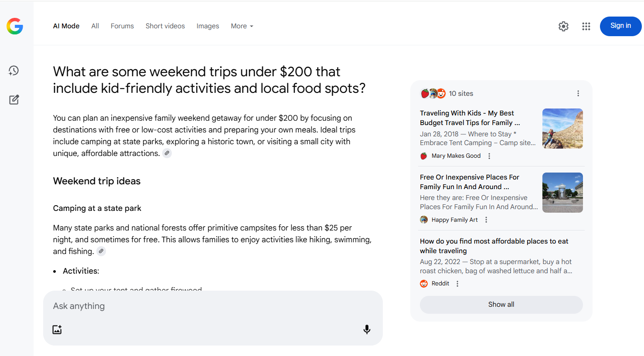Viewport: 644px width, 356px height.
Task: Open the Google apps grid
Action: tap(586, 26)
